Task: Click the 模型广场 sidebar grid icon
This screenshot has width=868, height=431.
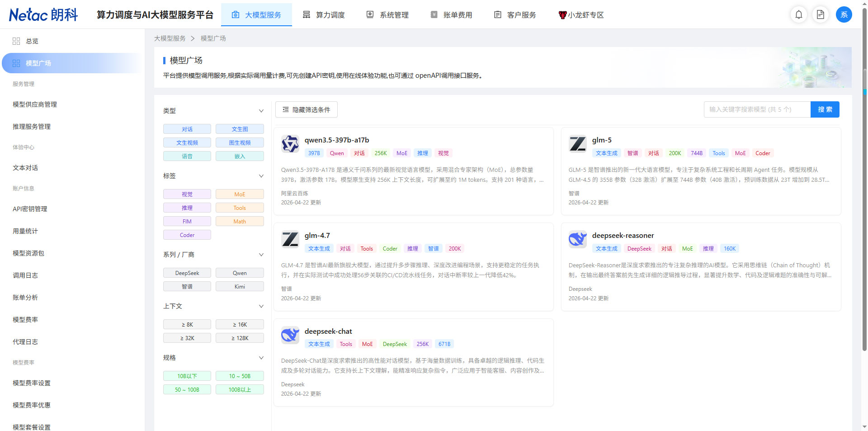Action: tap(16, 63)
